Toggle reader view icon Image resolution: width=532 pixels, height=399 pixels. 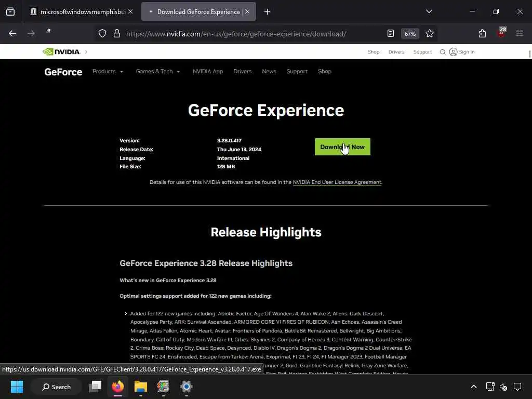pyautogui.click(x=391, y=34)
